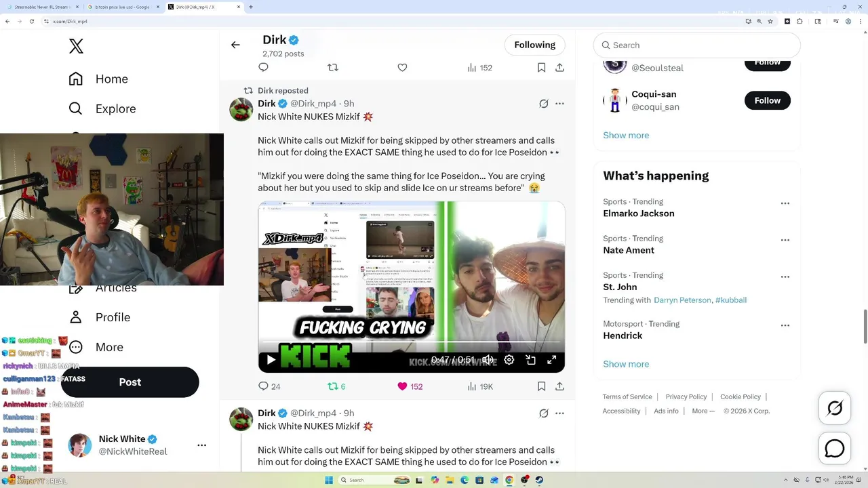Focus the X Search field
Screen dimensions: 868x488
click(x=697, y=45)
